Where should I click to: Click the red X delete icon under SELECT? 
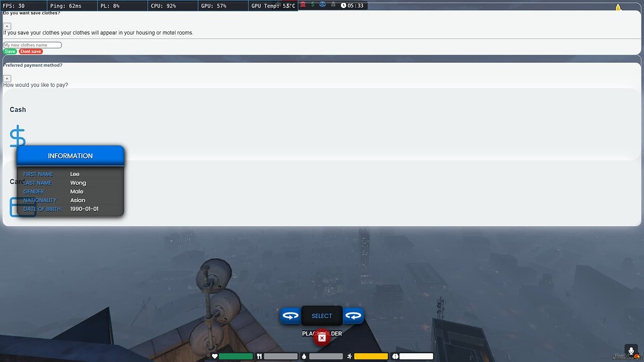point(322,337)
